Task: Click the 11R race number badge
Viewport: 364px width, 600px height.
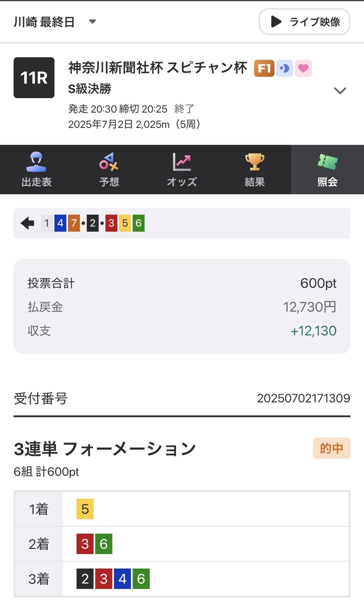Action: coord(34,77)
